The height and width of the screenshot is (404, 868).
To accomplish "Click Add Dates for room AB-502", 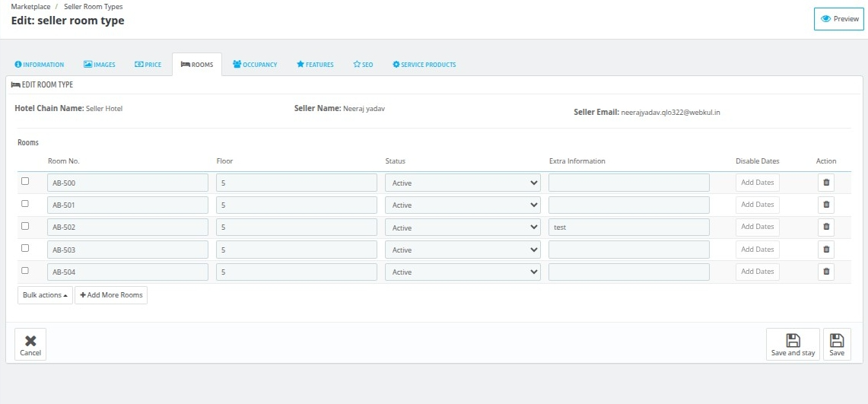I will [757, 227].
